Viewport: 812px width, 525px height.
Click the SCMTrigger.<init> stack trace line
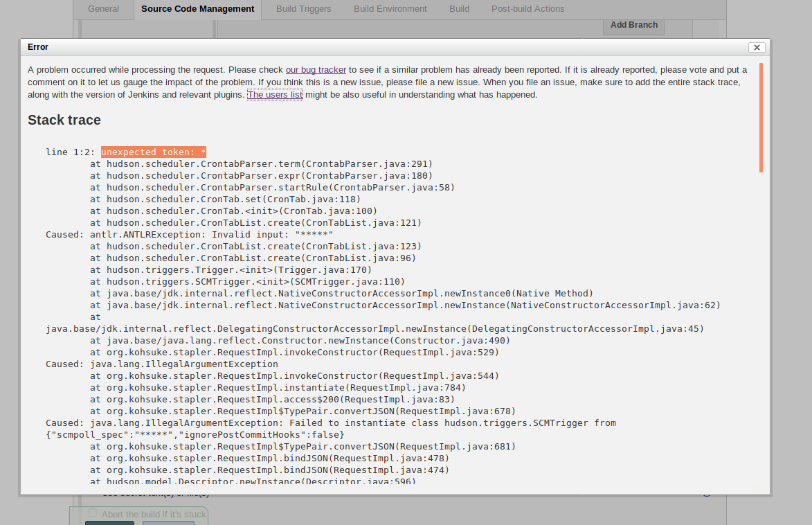[247, 282]
